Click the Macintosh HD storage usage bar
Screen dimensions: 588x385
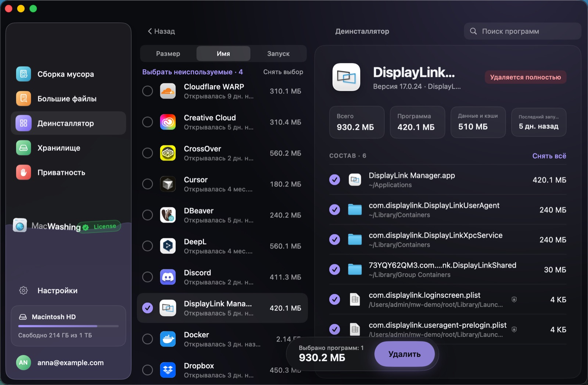tap(68, 326)
